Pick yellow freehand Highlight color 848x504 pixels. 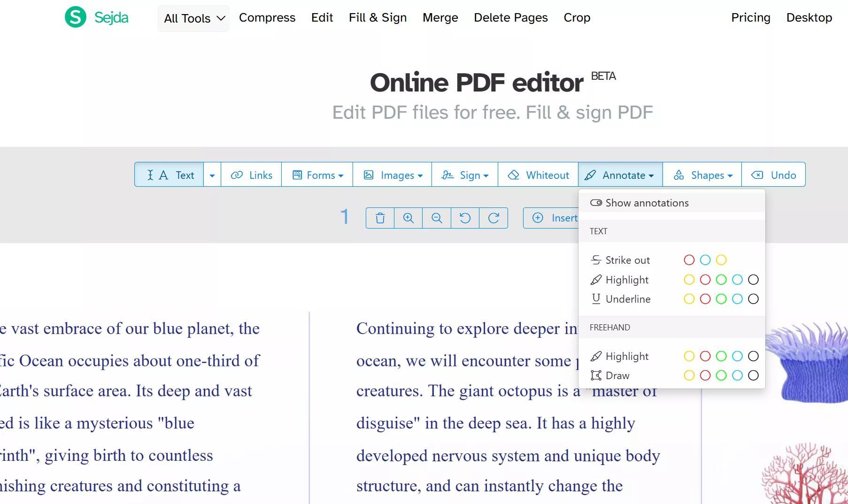click(x=689, y=356)
